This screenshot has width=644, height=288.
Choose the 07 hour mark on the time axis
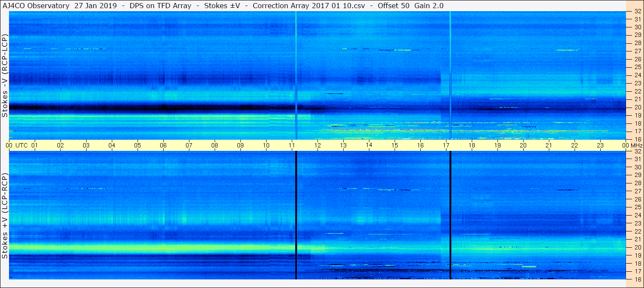[x=189, y=145]
